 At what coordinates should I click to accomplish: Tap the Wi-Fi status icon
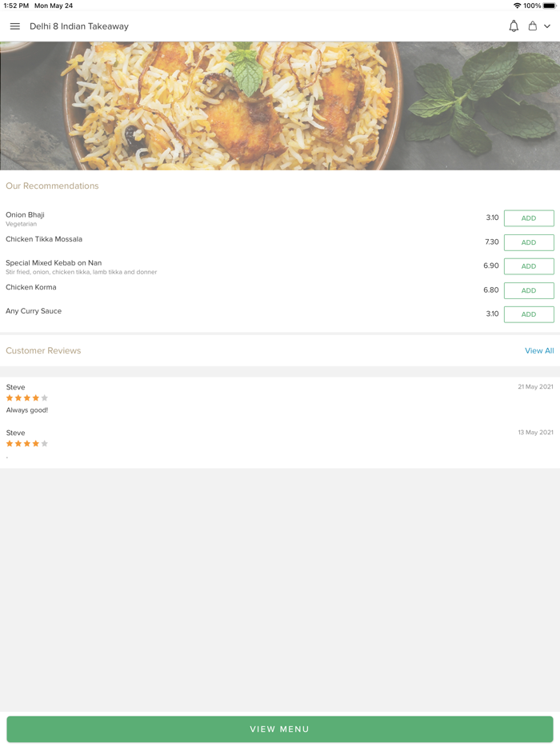coord(517,6)
